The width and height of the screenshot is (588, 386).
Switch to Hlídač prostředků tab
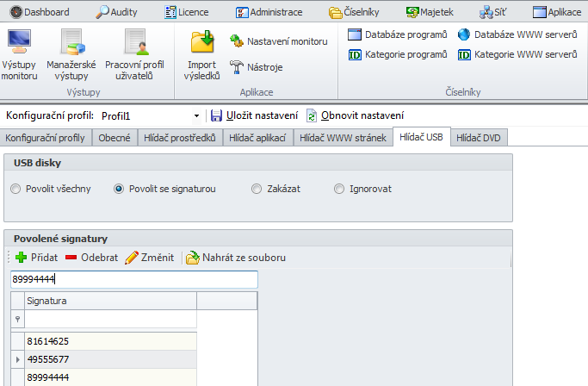[x=180, y=138]
